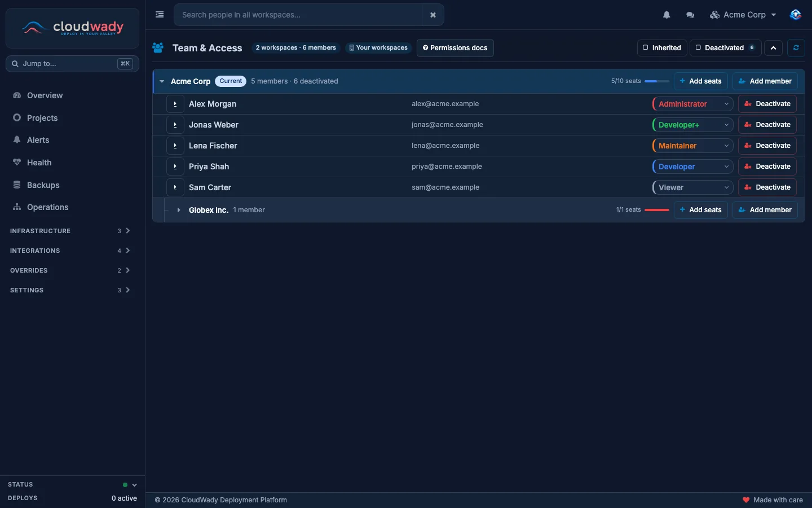Open Alex Morgan's Administrator role dropdown
This screenshot has height=508, width=812.
click(693, 104)
